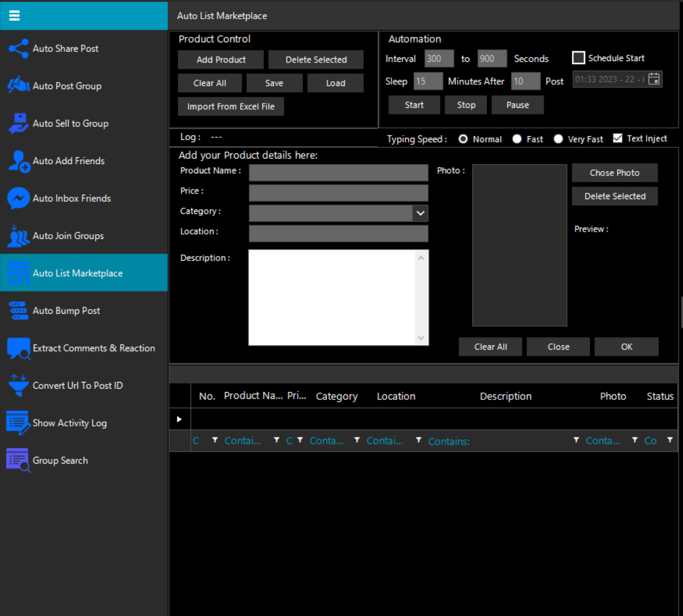Enable the Schedule Start checkbox
The width and height of the screenshot is (683, 616).
[579, 58]
